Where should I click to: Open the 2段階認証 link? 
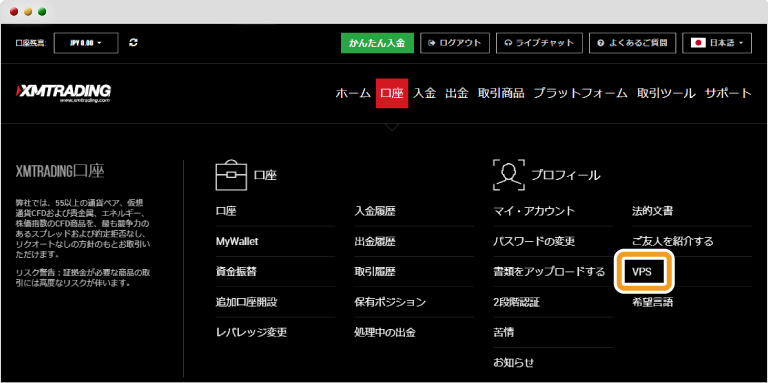516,302
